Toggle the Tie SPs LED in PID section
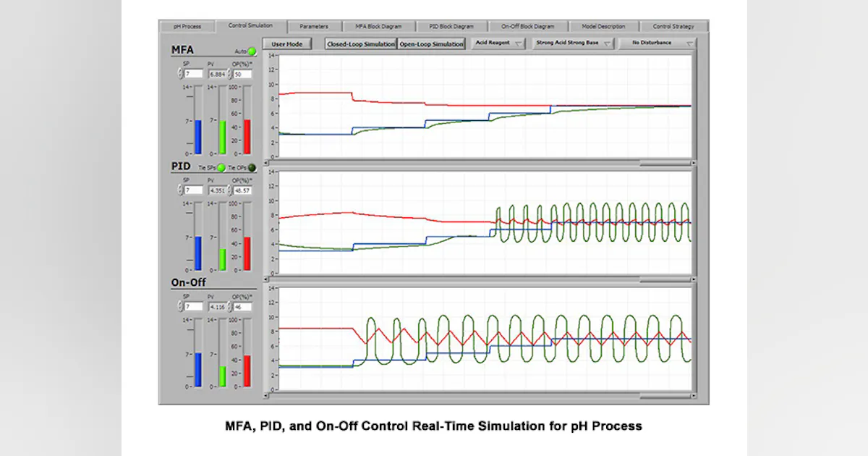The width and height of the screenshot is (868, 456). coord(221,168)
